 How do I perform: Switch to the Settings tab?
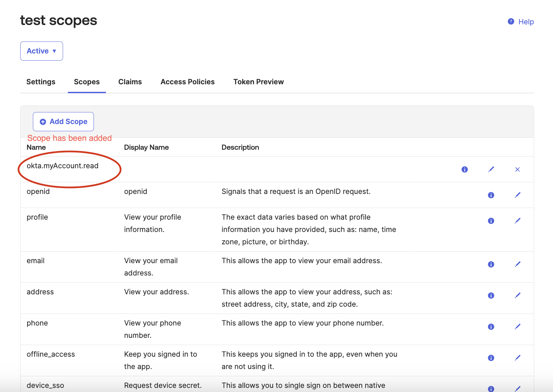pyautogui.click(x=41, y=82)
